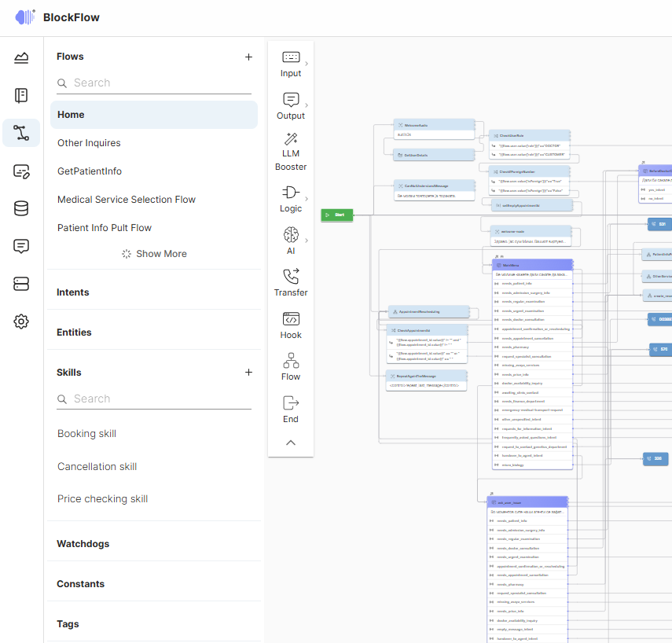Select the CheckIfForeignNumber node header
Image resolution: width=672 pixels, height=643 pixels.
pyautogui.click(x=529, y=171)
